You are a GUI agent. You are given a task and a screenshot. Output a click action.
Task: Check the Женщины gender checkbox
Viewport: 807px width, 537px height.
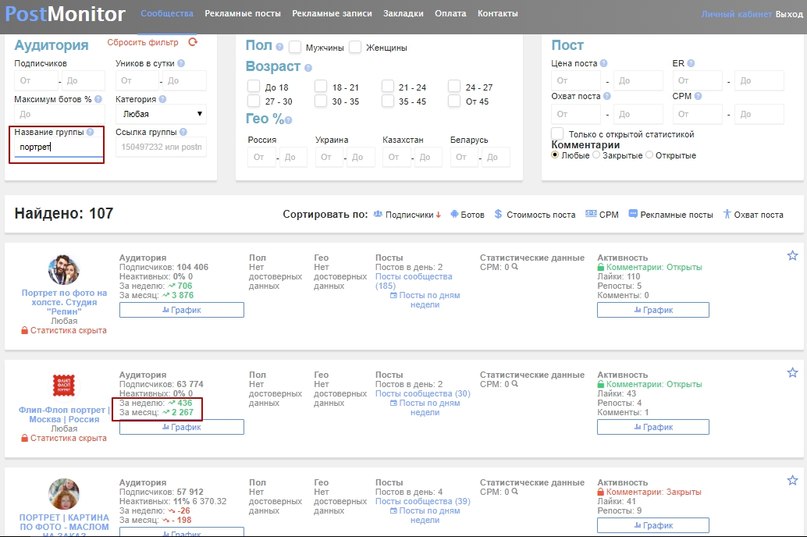[355, 47]
